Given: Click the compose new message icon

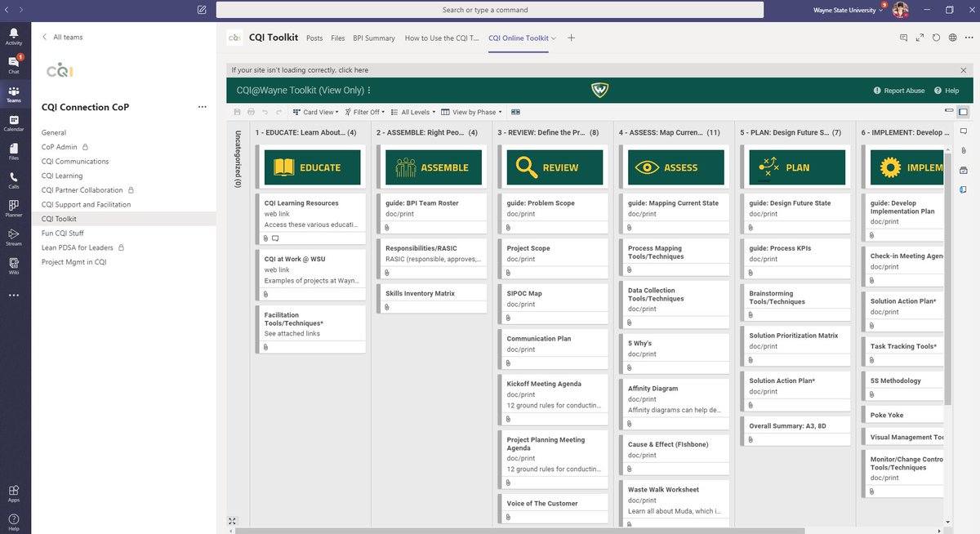Looking at the screenshot, I should [202, 10].
